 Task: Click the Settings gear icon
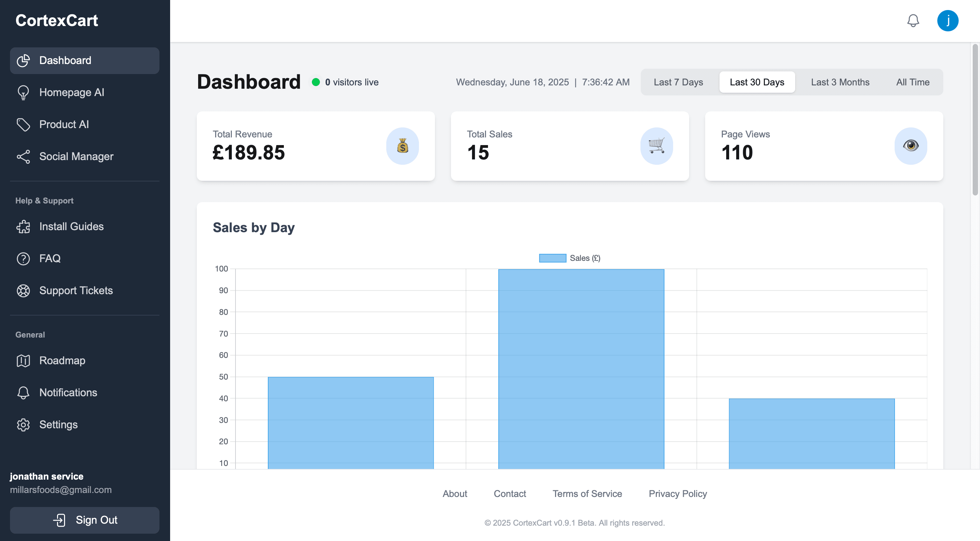[x=23, y=424]
